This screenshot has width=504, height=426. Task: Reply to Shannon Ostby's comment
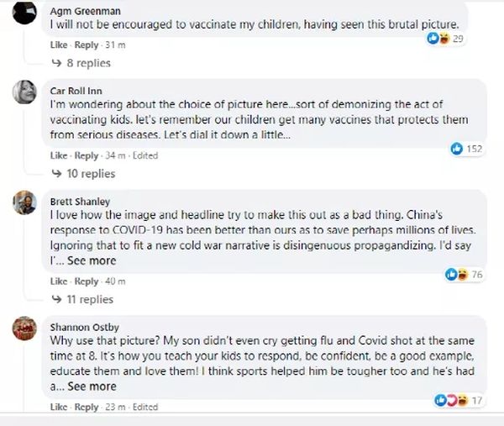coord(87,408)
